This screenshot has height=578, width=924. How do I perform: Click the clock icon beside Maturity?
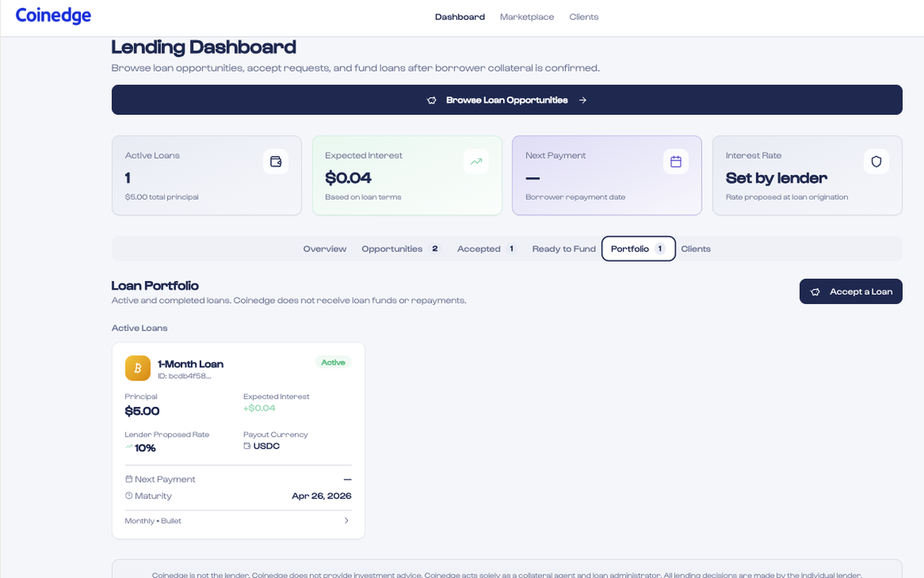point(129,495)
